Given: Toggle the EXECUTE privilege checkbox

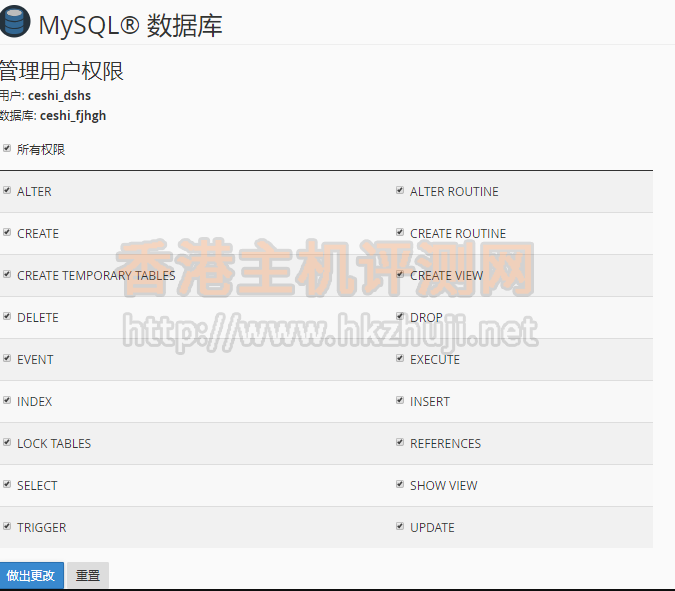Looking at the screenshot, I should coord(400,358).
